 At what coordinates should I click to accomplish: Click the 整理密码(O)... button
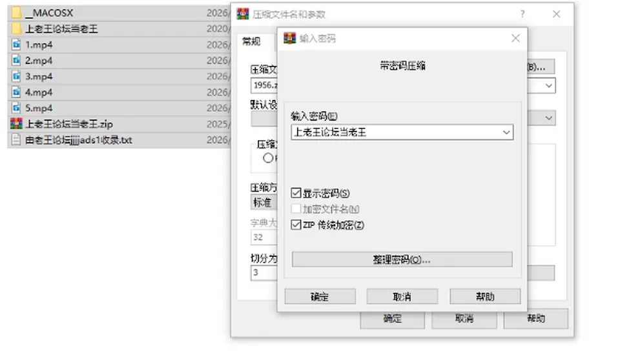click(x=402, y=259)
